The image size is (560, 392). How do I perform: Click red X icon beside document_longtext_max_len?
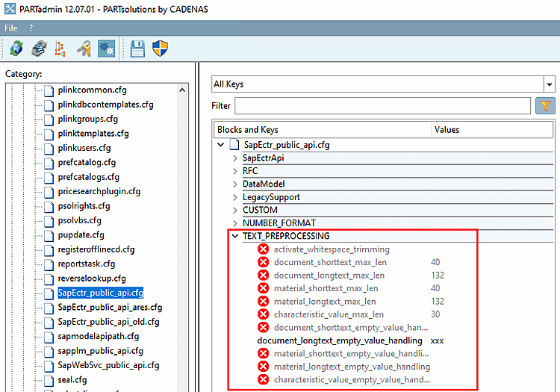[264, 276]
